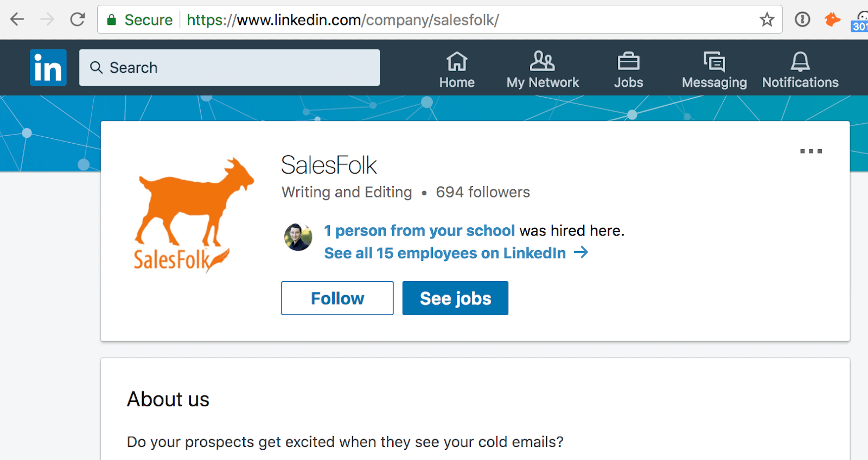The height and width of the screenshot is (460, 868).
Task: Follow the SalesFolk company page
Action: click(x=336, y=298)
